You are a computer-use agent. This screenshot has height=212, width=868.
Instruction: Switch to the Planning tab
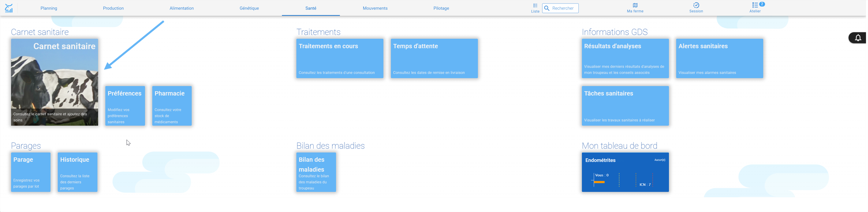[49, 8]
